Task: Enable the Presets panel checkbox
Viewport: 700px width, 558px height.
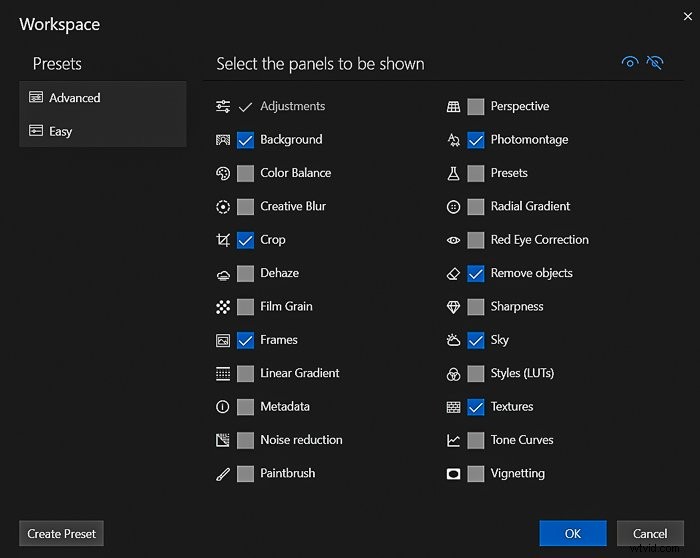Action: (475, 173)
